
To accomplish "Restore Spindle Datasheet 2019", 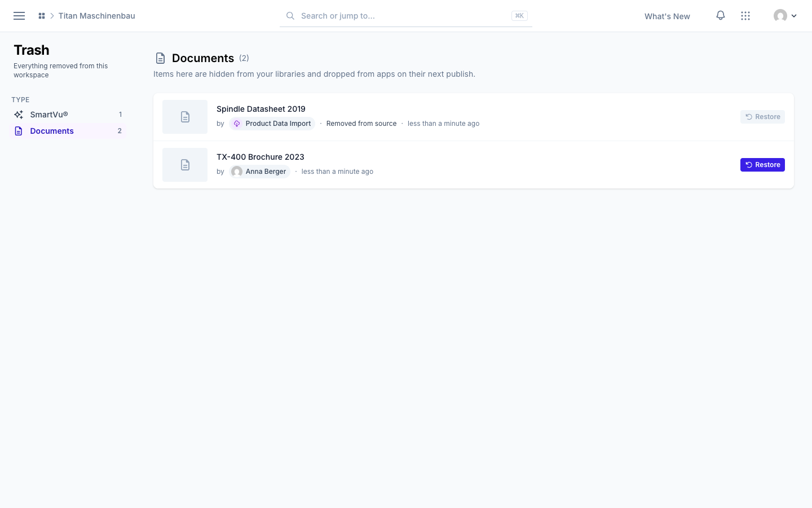I will pos(762,117).
